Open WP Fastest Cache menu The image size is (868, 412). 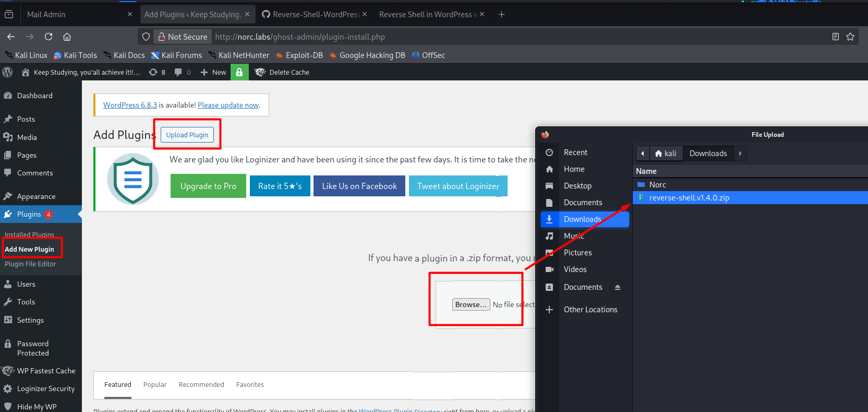click(x=41, y=371)
